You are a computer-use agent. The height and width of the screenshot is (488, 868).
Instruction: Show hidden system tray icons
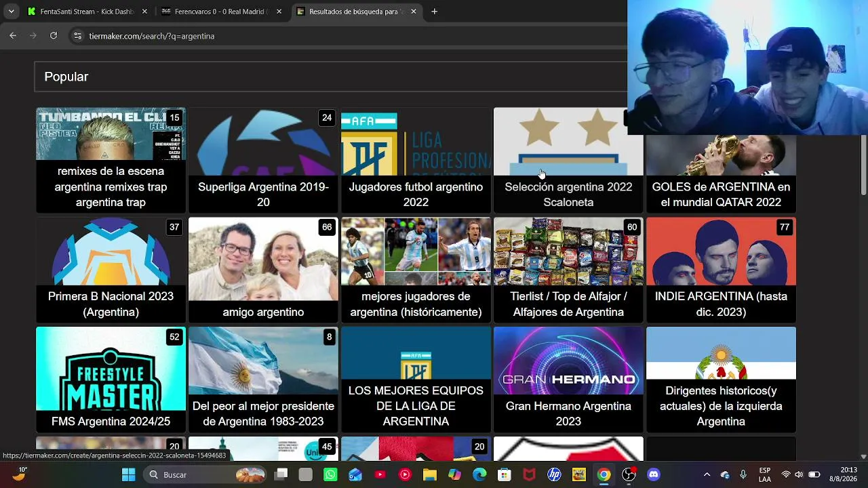click(707, 474)
